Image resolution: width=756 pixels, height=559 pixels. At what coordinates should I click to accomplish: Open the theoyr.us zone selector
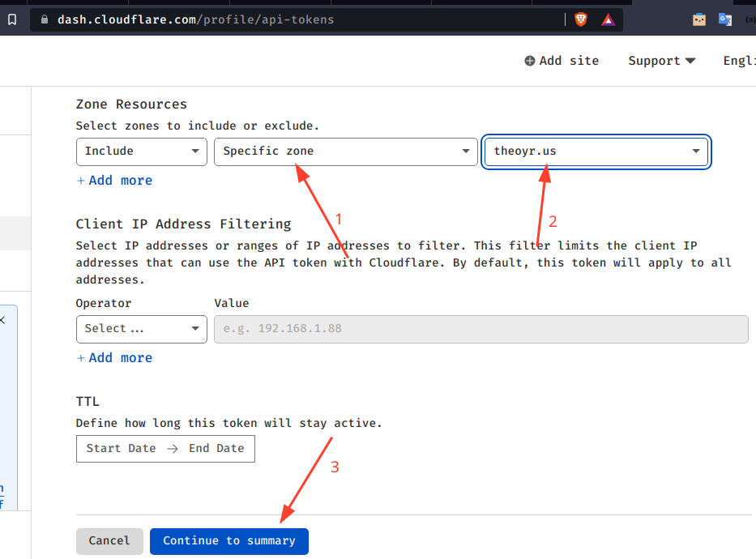(596, 151)
